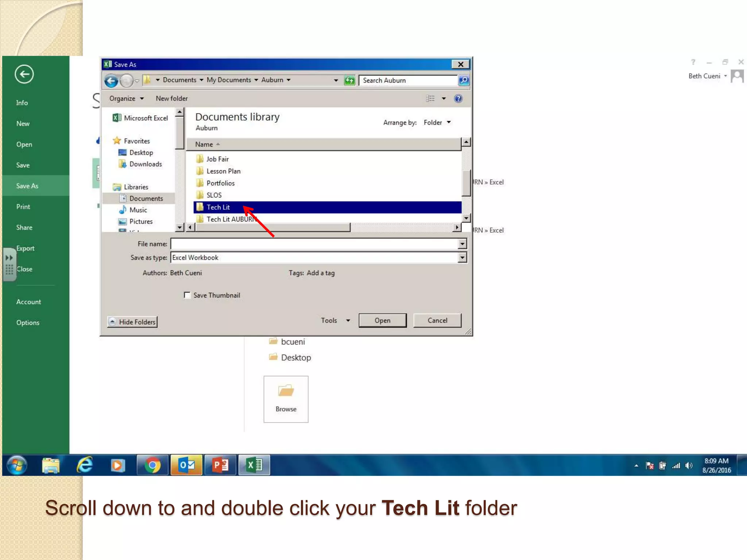Select the Lesson Plan folder
The image size is (747, 560).
pos(218,171)
